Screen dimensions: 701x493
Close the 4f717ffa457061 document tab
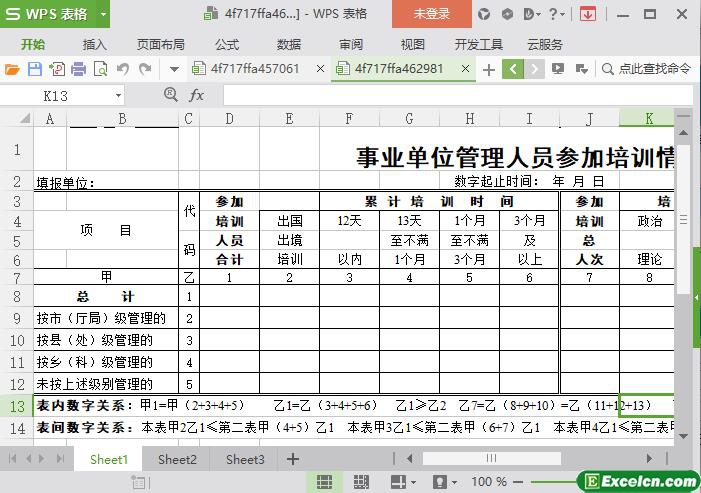tap(320, 69)
